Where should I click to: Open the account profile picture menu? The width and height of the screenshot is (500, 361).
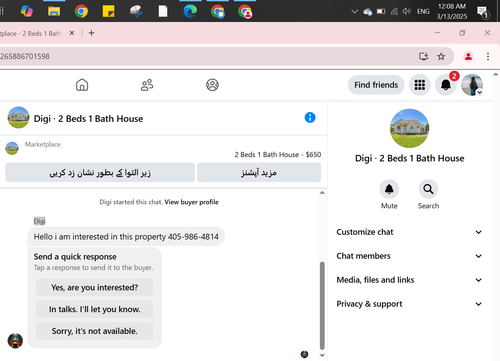(472, 85)
